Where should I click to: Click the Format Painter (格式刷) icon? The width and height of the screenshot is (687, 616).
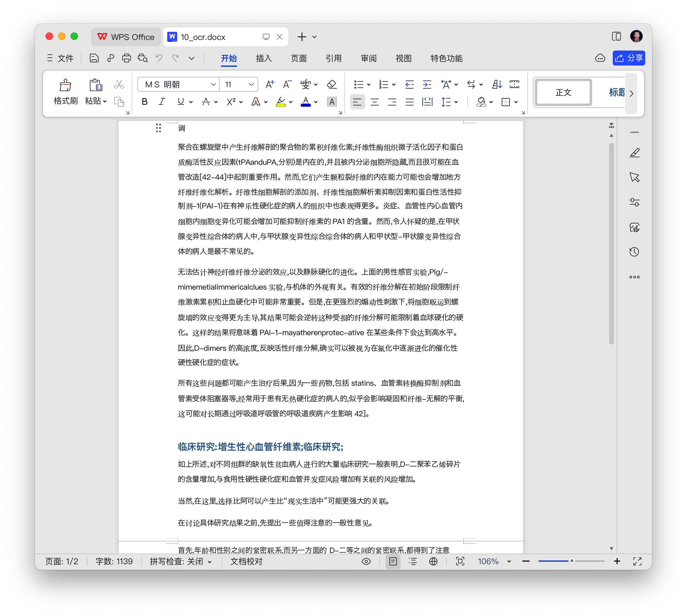coord(65,85)
